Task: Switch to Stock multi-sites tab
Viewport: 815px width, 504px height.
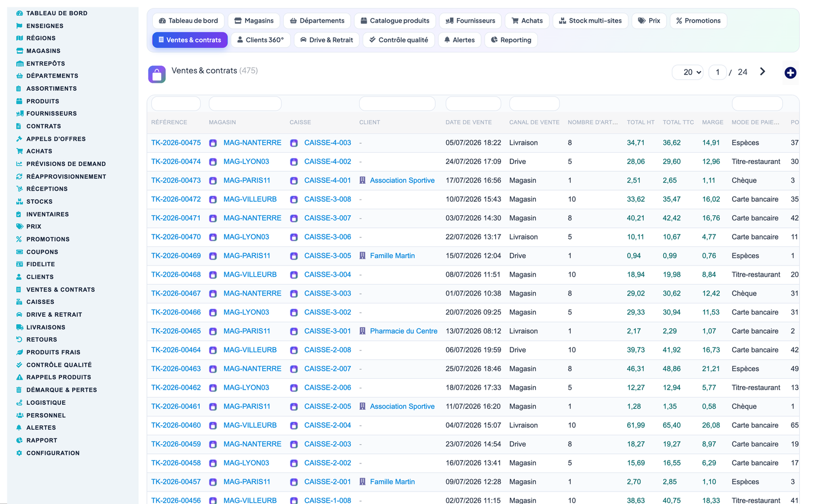Action: [x=591, y=21]
